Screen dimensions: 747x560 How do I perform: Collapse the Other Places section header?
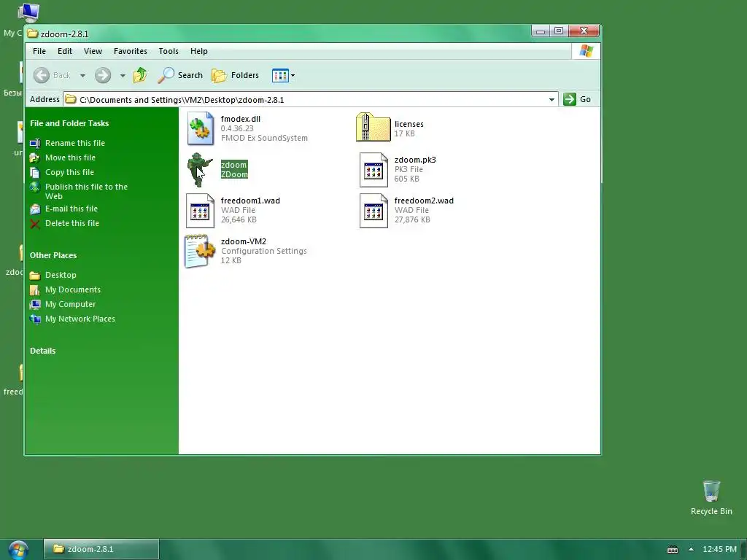pyautogui.click(x=53, y=255)
